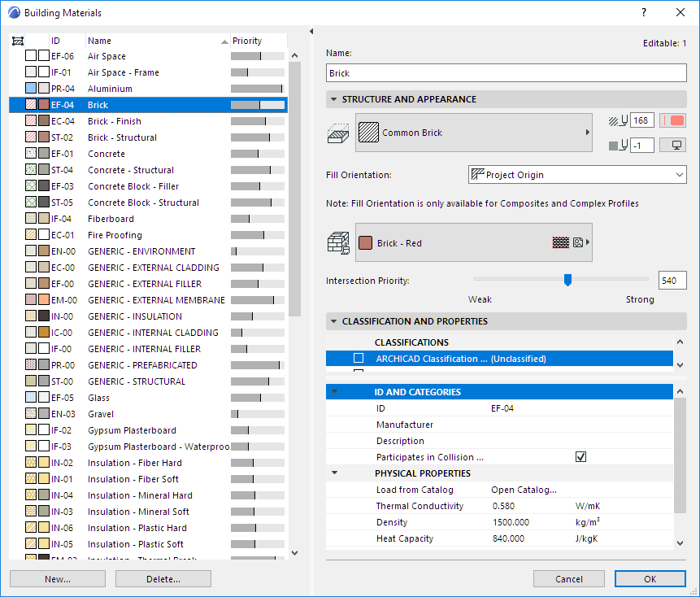
Task: Click Open Catalog... link
Action: tap(524, 490)
